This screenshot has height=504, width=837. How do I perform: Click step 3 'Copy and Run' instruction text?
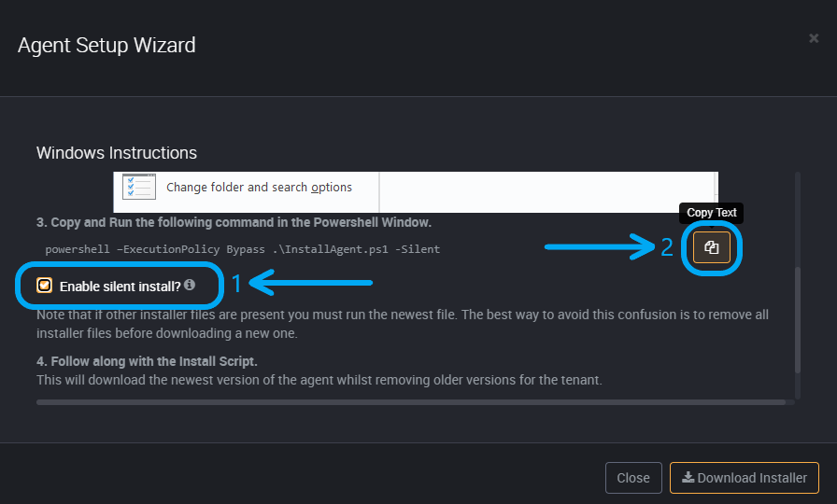pos(234,222)
